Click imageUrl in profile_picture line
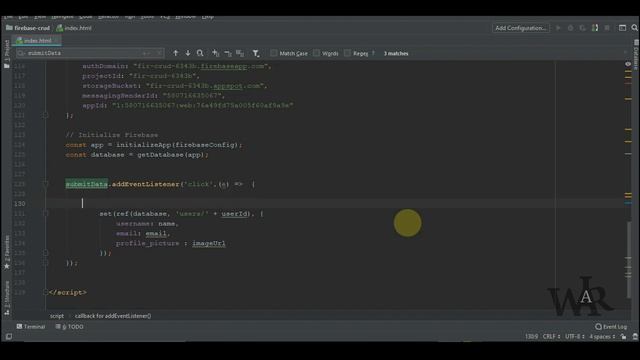Screen dimensions: 640x360 209,243
